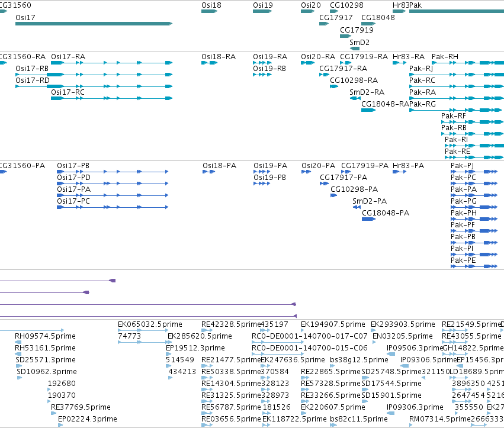The width and height of the screenshot is (504, 428).
Task: Select the Pak-RH transcript label
Action: tap(445, 57)
